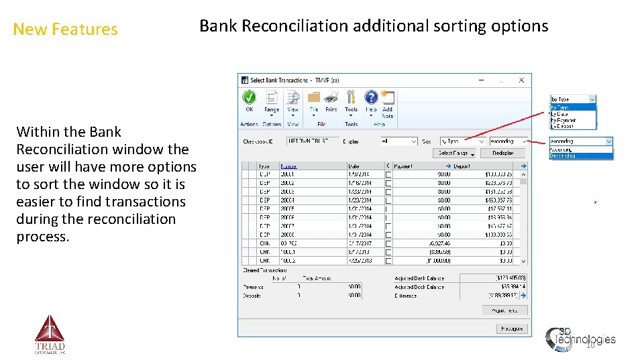This screenshot has height=362, width=644.
Task: Click the grid scrollbar down arrow
Action: [523, 261]
